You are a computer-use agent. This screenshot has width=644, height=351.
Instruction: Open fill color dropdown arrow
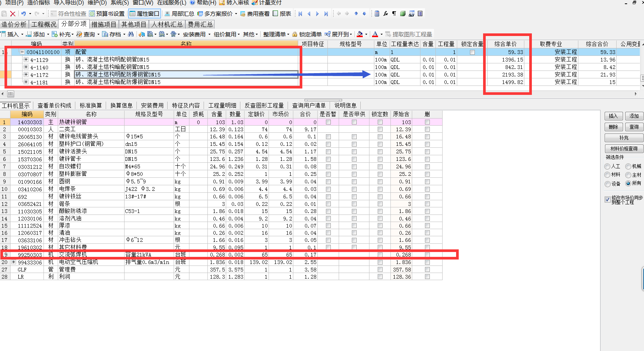click(x=366, y=34)
